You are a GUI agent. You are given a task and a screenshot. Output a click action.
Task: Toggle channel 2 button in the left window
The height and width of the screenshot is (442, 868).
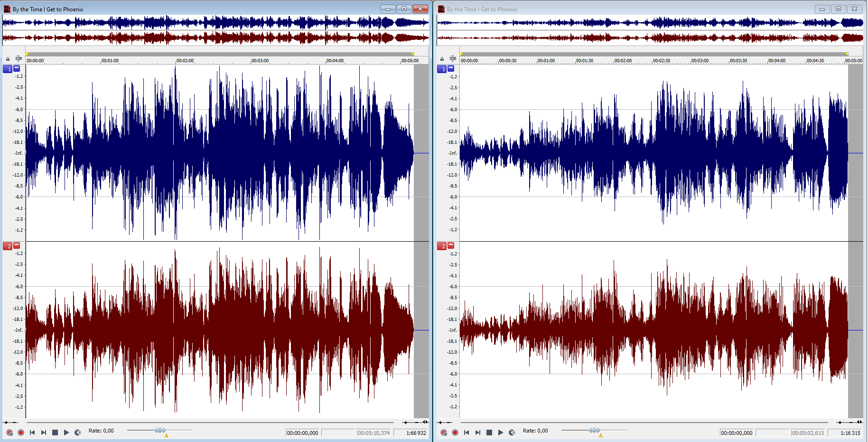click(x=8, y=246)
